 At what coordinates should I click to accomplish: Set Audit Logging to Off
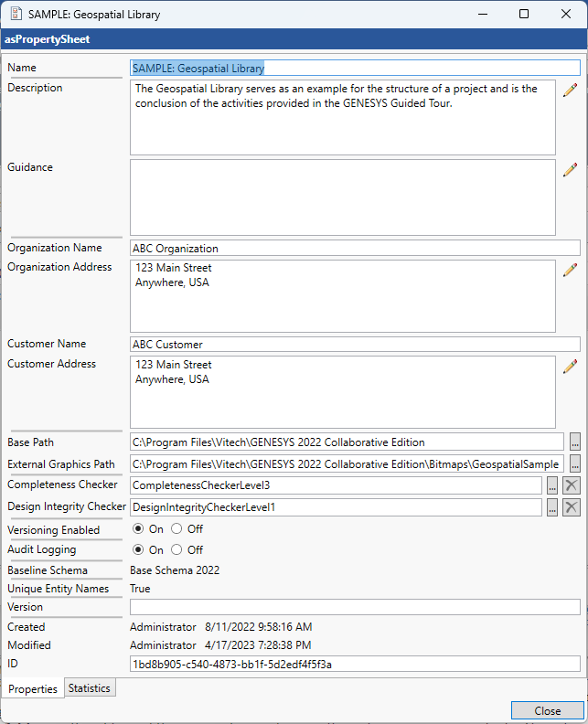(176, 550)
